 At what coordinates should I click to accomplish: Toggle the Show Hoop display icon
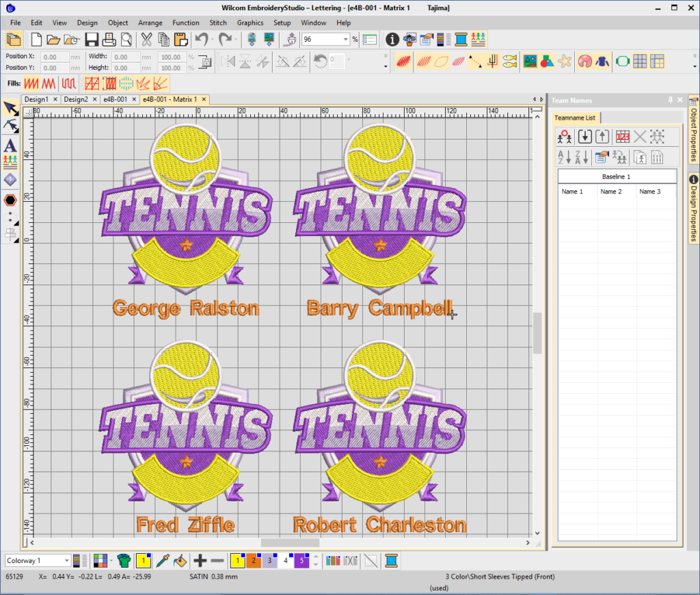(x=622, y=62)
